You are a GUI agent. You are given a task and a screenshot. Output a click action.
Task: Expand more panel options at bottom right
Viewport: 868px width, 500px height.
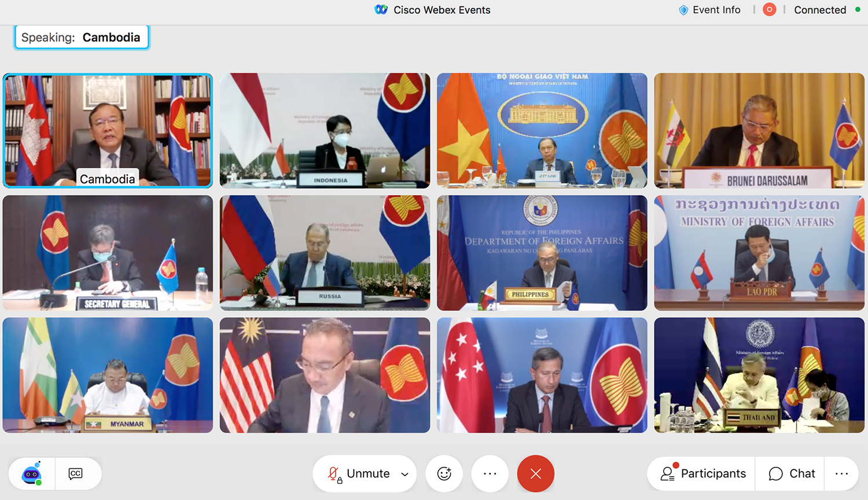tap(841, 474)
